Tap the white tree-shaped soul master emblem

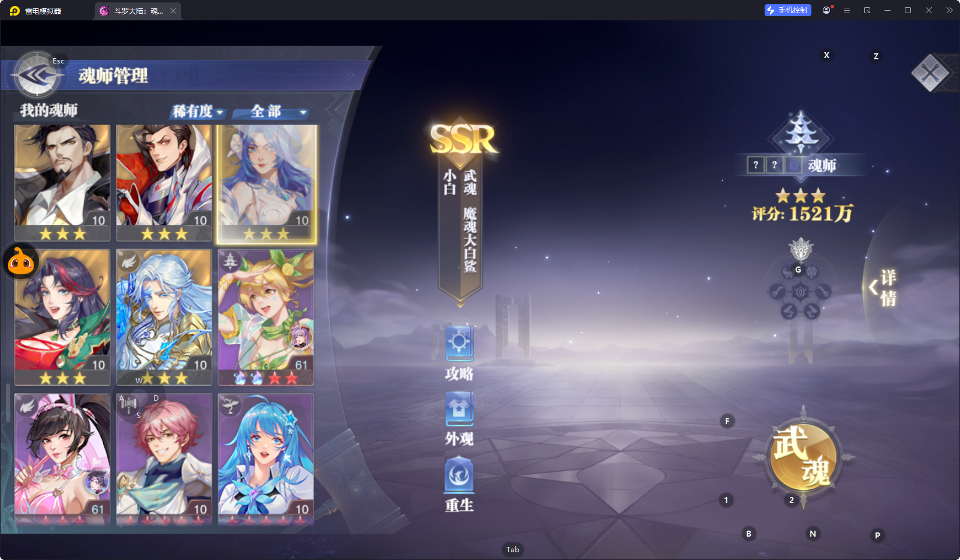[801, 134]
